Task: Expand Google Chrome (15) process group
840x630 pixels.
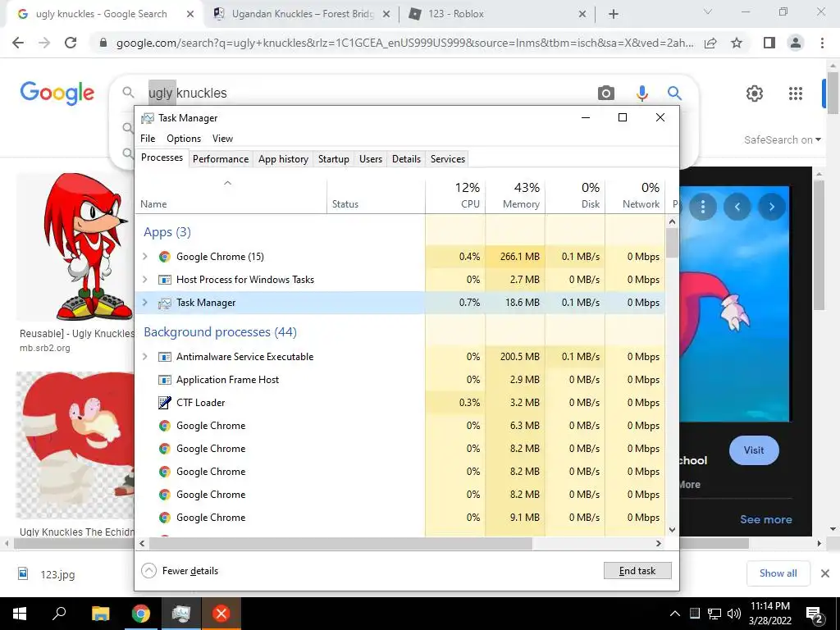Action: 144,257
